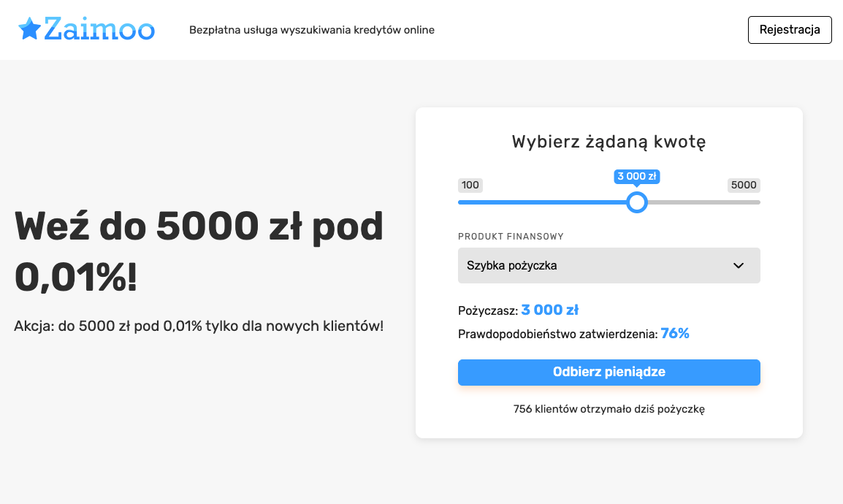Click the gray unfilled part of the slider track

pyautogui.click(x=701, y=202)
